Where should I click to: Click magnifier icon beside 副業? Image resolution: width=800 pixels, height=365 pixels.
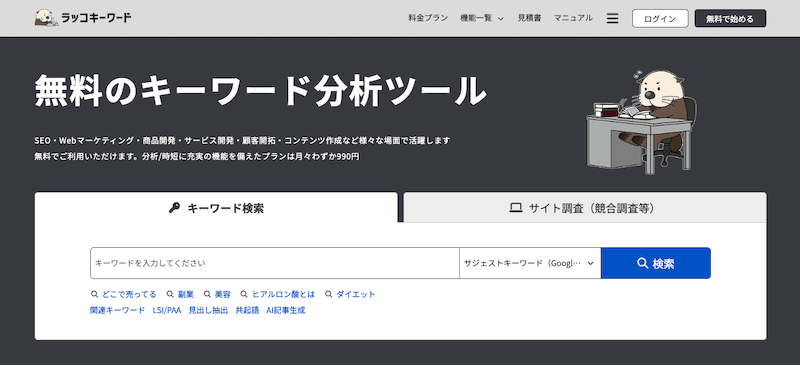point(170,294)
